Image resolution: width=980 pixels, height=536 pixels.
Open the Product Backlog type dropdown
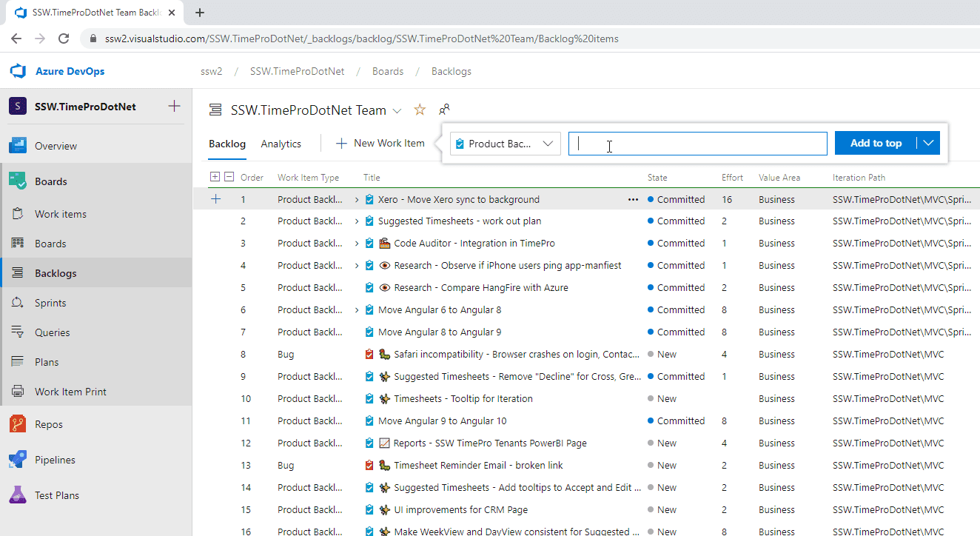[x=505, y=144]
